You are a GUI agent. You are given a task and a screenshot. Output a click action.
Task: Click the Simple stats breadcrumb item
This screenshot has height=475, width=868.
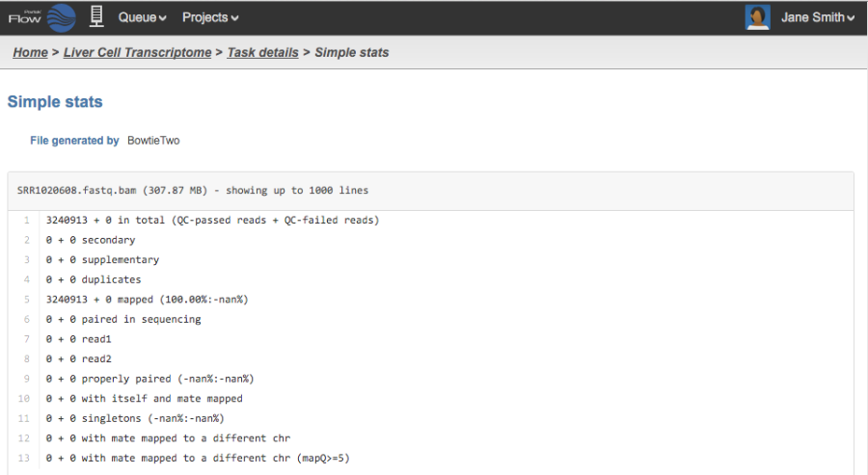click(x=352, y=52)
